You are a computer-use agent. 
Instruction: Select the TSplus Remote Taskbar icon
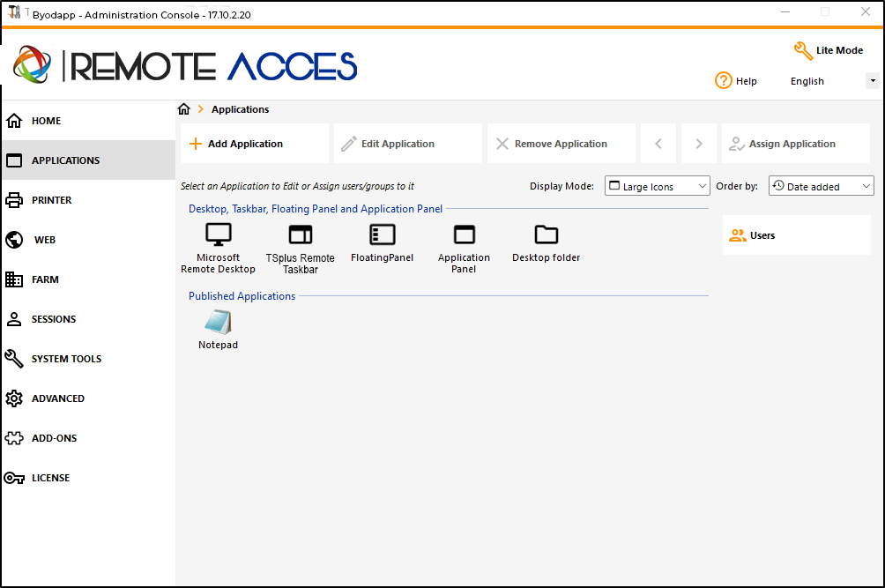pos(301,234)
